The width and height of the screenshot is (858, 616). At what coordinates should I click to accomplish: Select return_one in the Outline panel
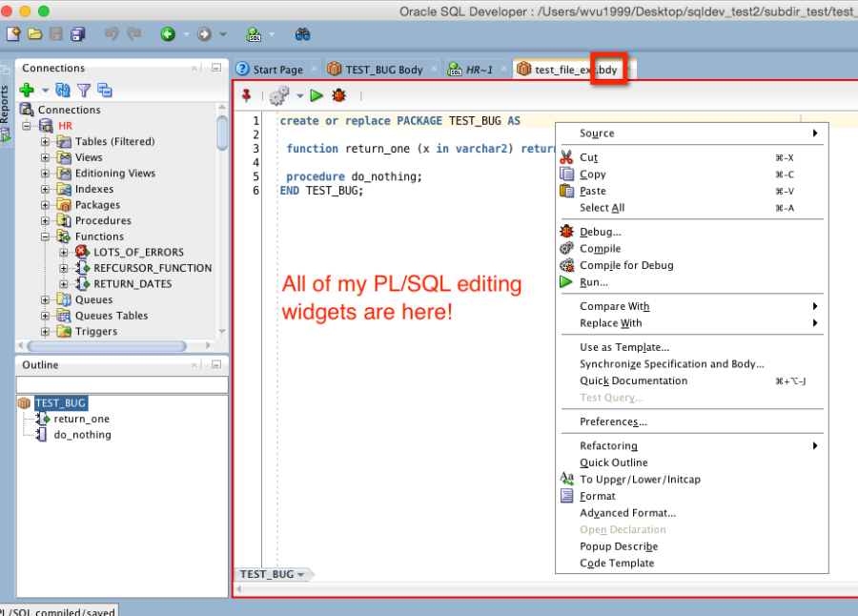coord(82,419)
